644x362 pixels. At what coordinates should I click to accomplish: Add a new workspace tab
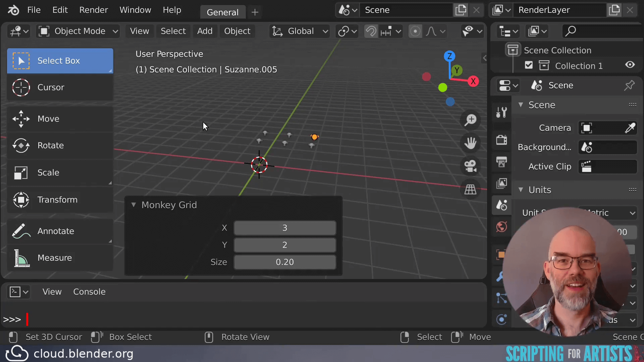[x=255, y=12]
